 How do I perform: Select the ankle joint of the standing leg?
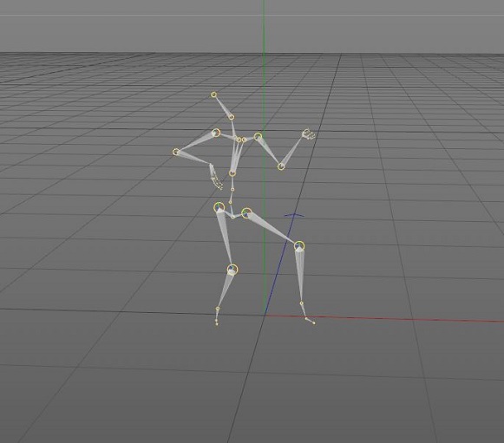click(x=218, y=309)
